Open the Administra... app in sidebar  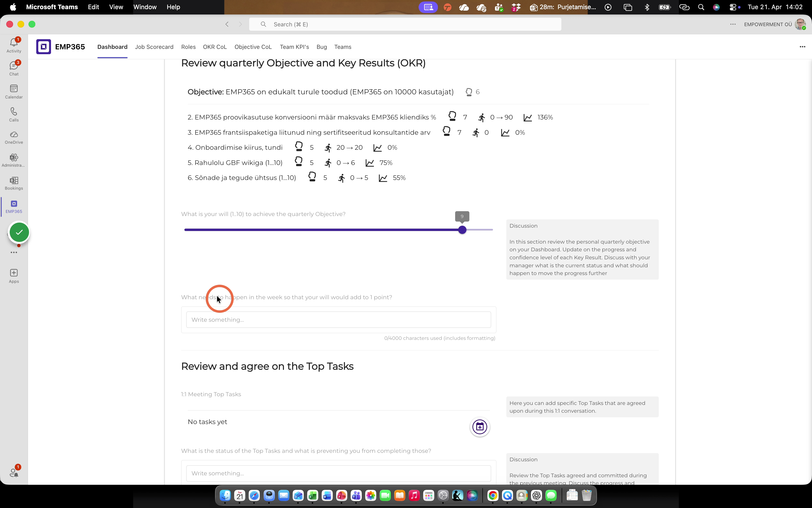(x=14, y=160)
